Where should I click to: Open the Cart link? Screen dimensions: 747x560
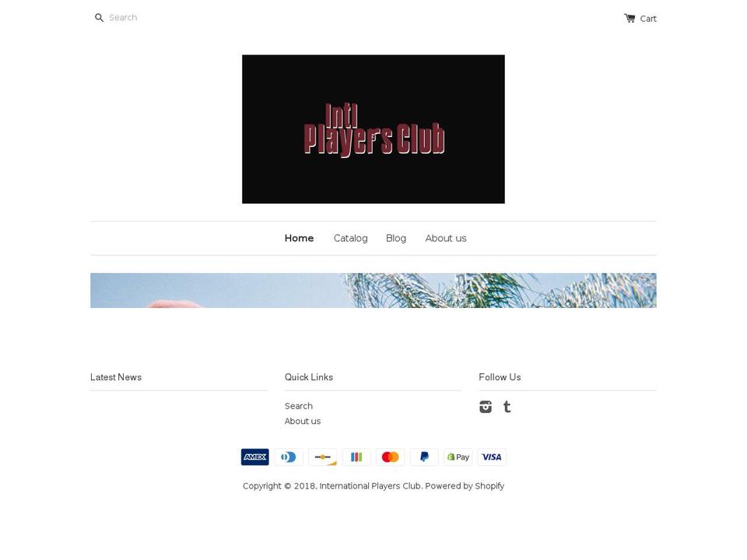coord(640,18)
